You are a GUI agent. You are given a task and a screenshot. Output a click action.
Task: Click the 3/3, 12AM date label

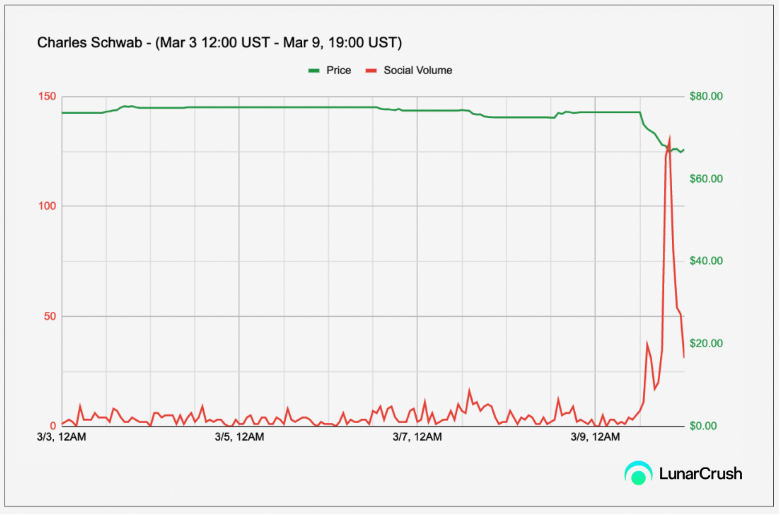click(x=62, y=437)
